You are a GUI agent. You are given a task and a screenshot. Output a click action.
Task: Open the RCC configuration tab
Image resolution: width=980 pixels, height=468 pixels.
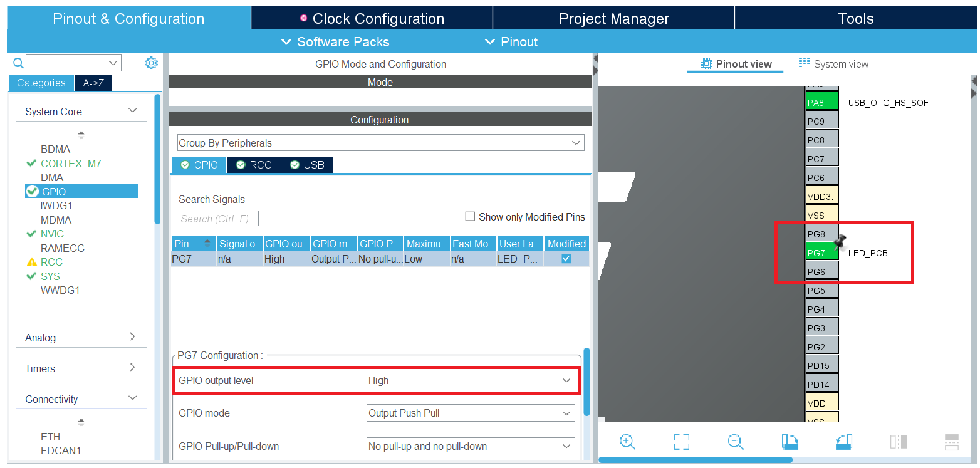pyautogui.click(x=254, y=165)
